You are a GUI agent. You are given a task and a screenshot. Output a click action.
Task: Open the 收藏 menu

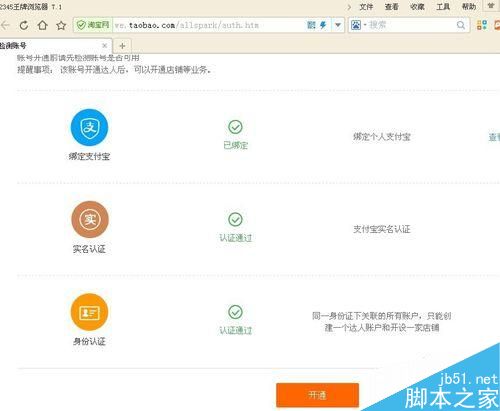point(417,7)
